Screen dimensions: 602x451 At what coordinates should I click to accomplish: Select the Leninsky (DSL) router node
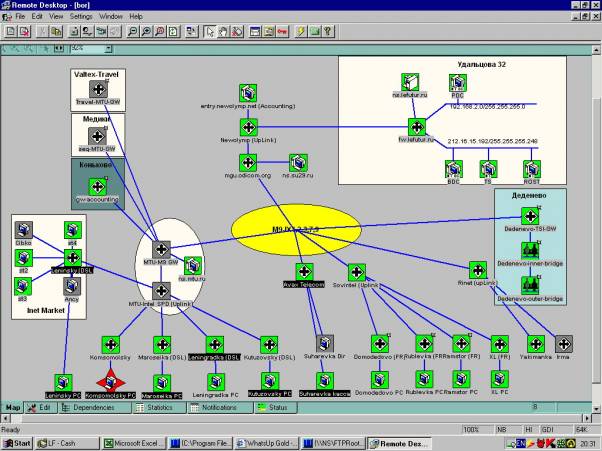[x=73, y=258]
